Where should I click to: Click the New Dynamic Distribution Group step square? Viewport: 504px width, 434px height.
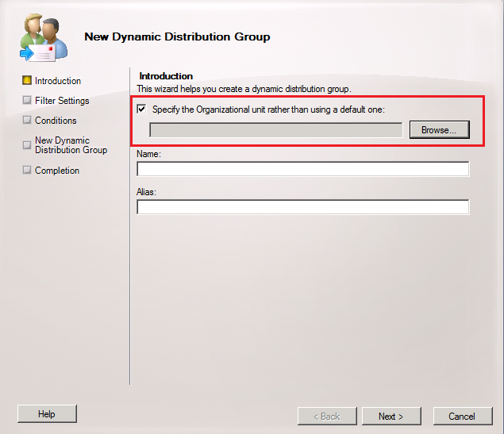pyautogui.click(x=27, y=145)
